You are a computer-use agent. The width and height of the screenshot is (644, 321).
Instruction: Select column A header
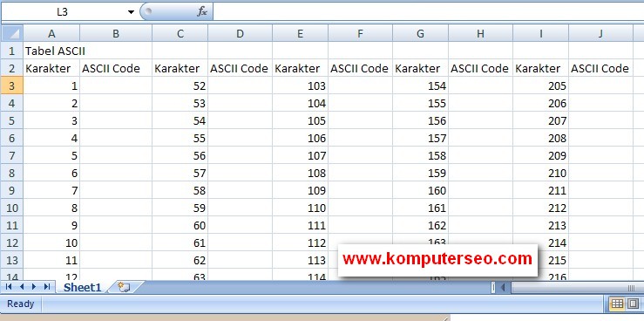pos(51,34)
